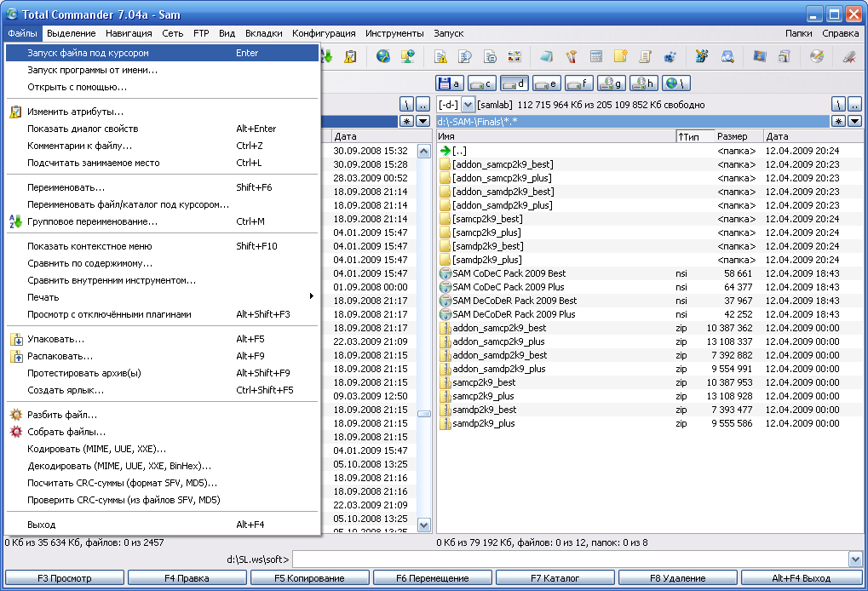This screenshot has height=591, width=868.
Task: Click the document with magnifier toolbar icon
Action: (465, 56)
